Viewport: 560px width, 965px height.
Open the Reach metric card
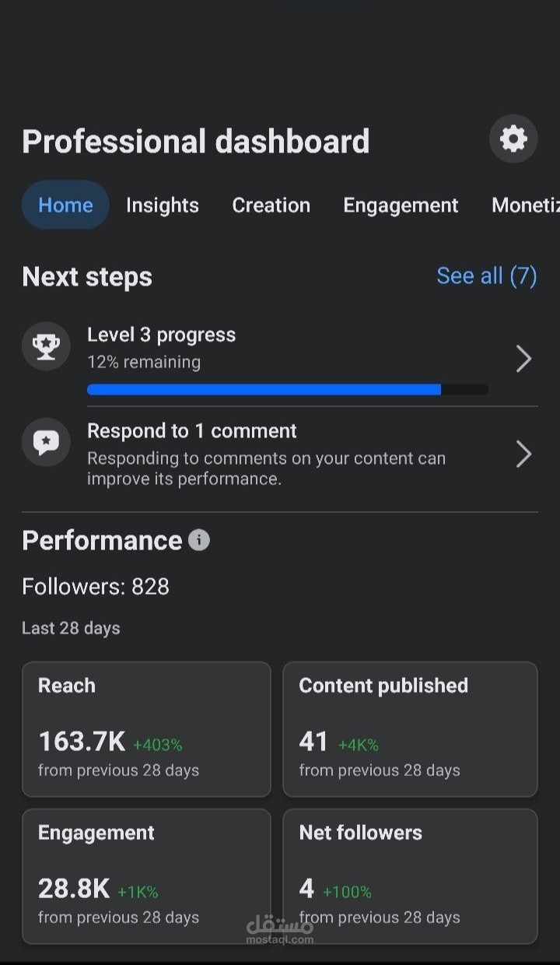(146, 729)
